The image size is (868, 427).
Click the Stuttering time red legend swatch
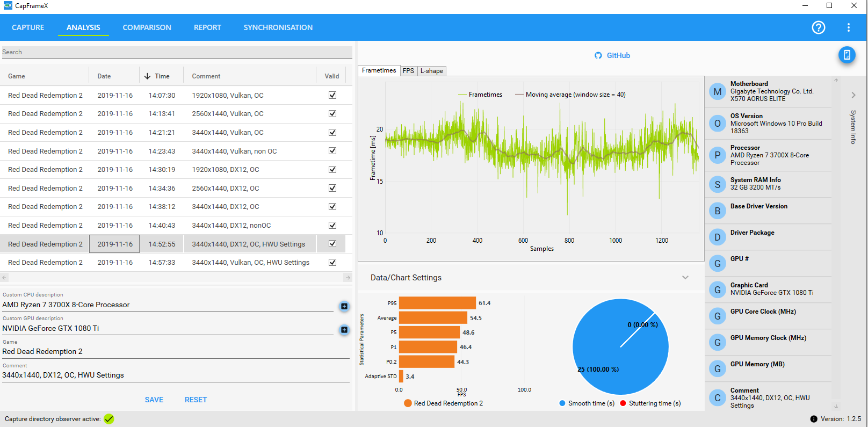pos(623,403)
